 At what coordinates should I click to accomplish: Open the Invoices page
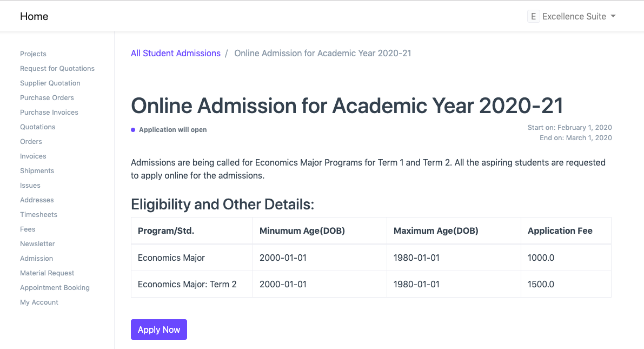(33, 156)
